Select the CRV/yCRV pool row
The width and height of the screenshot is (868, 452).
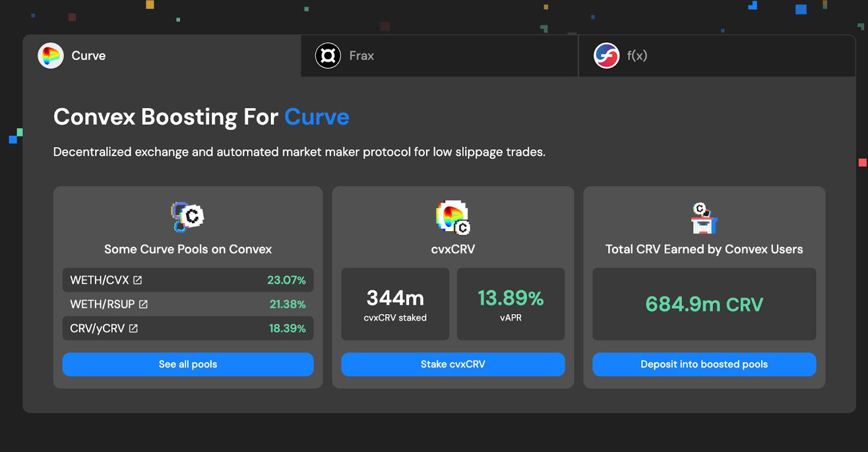188,328
